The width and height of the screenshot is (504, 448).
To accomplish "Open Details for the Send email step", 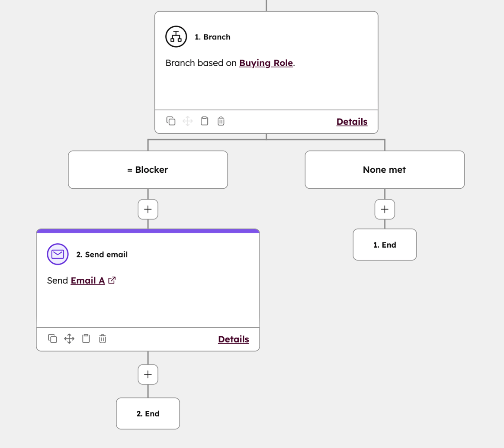I will (233, 339).
